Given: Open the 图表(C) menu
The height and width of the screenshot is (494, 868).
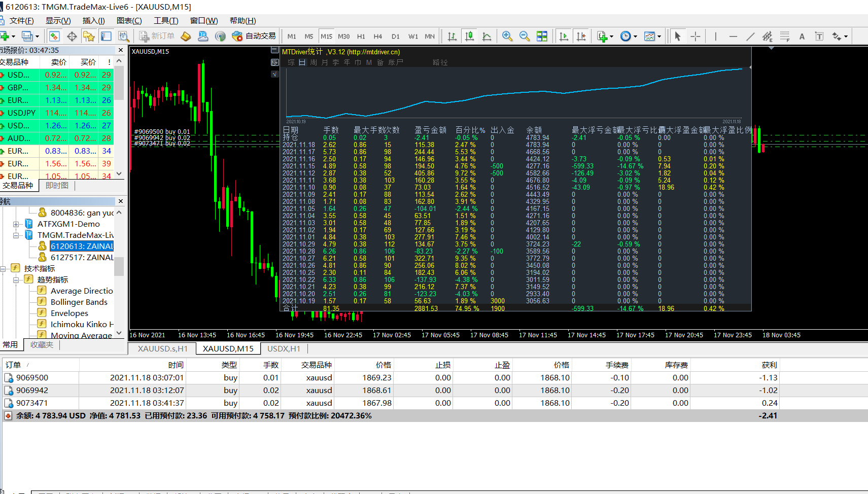Looking at the screenshot, I should [x=129, y=21].
